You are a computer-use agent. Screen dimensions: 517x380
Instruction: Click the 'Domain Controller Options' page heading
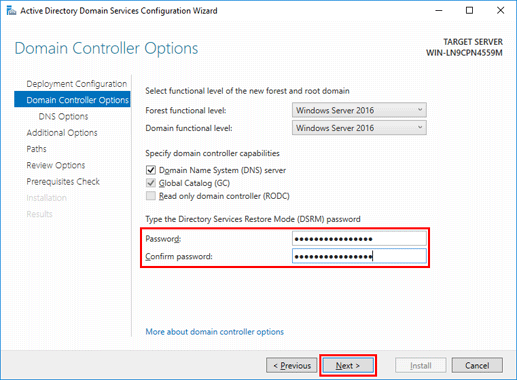pos(106,48)
